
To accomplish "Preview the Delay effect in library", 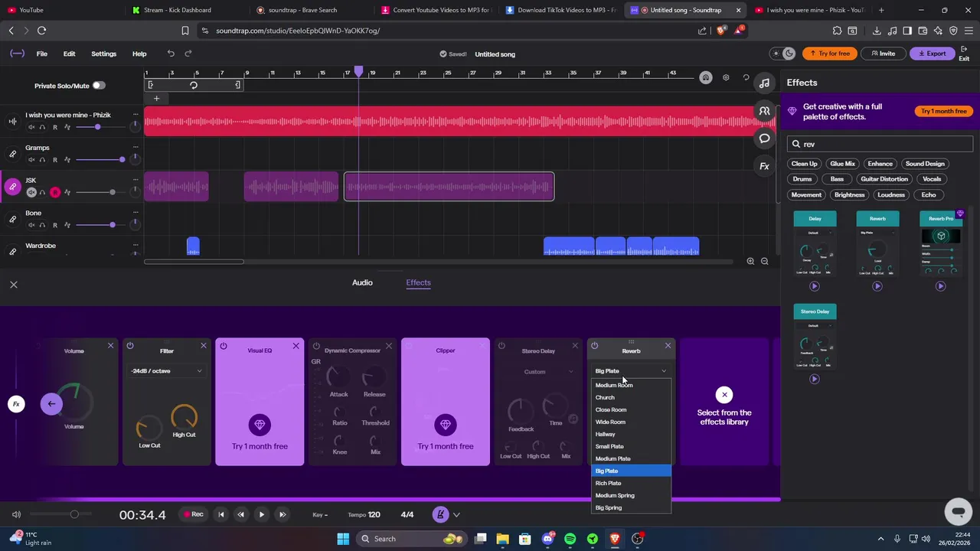I will pos(815,286).
